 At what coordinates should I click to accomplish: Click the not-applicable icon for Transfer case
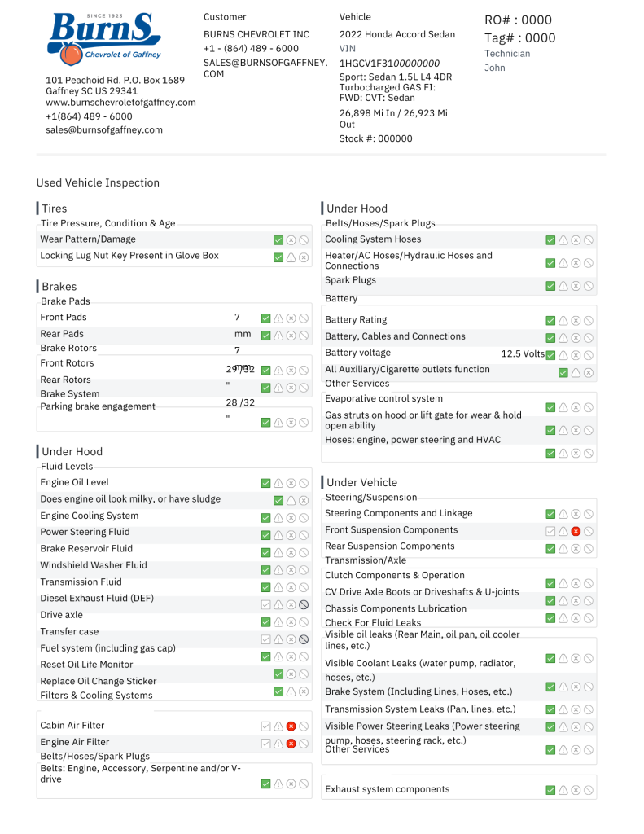(x=303, y=639)
